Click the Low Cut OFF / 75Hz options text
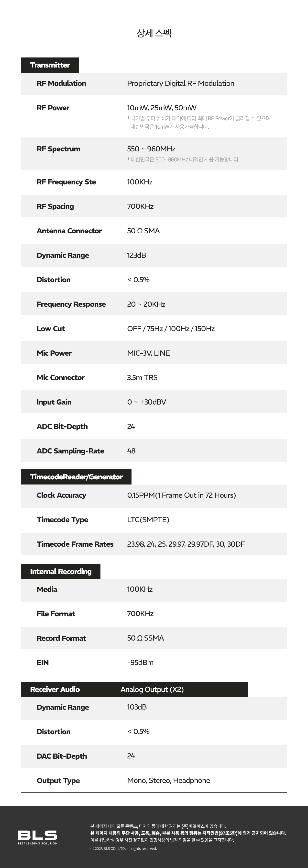The width and height of the screenshot is (308, 868). (171, 328)
